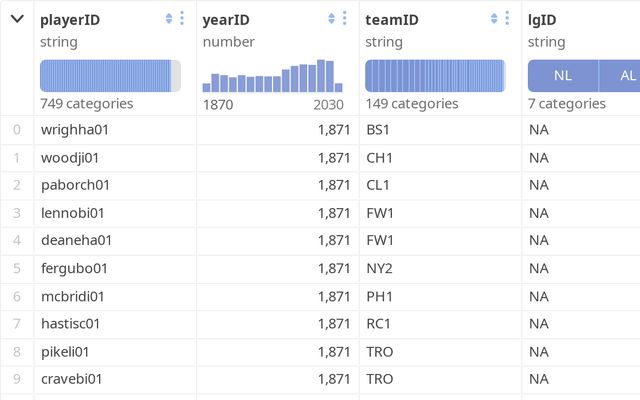The width and height of the screenshot is (640, 400).
Task: Select the AL category segment in lgID
Action: 627,76
